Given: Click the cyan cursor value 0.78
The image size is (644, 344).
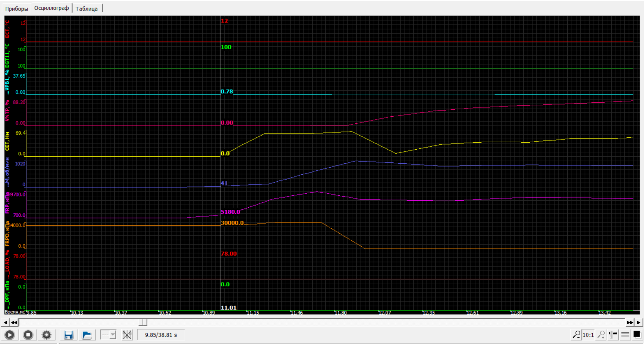Looking at the screenshot, I should (227, 92).
